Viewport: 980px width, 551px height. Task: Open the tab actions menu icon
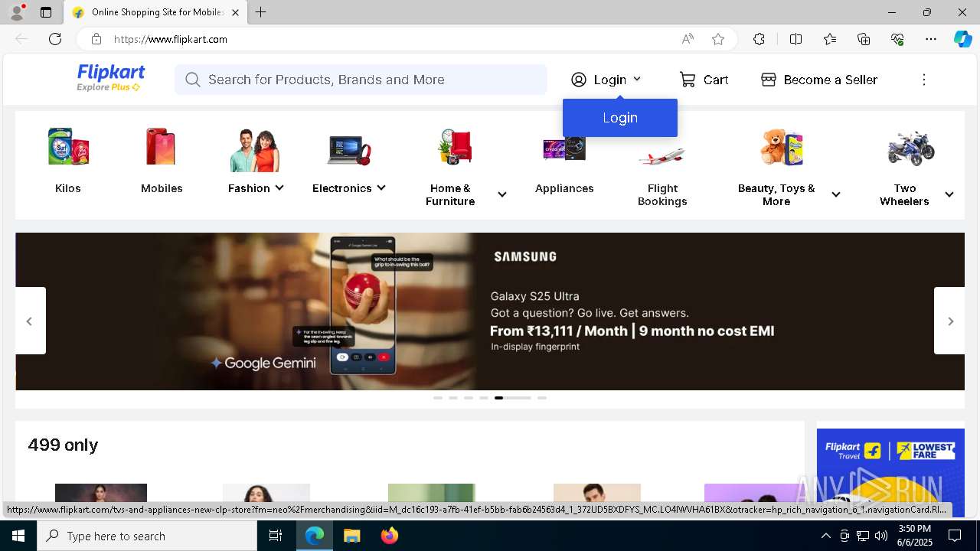click(x=46, y=12)
